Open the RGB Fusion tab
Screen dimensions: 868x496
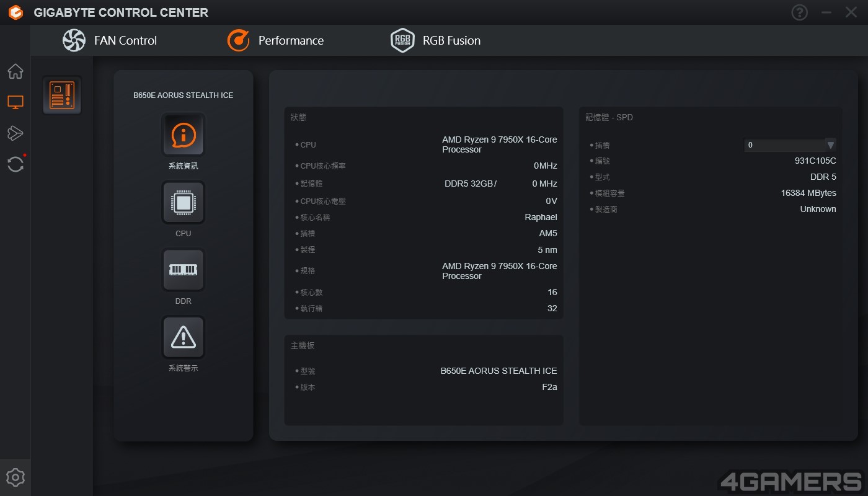[435, 40]
